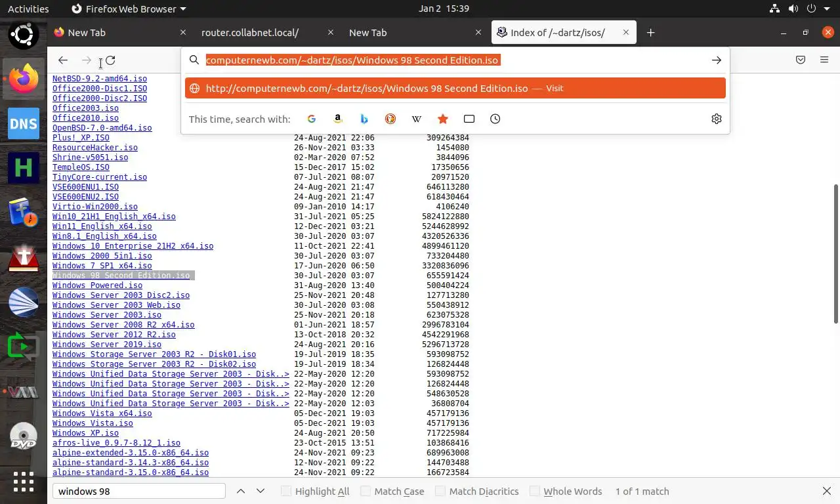Open NetBSD-9.2-amd64.iso link
The image size is (840, 504).
100,79
